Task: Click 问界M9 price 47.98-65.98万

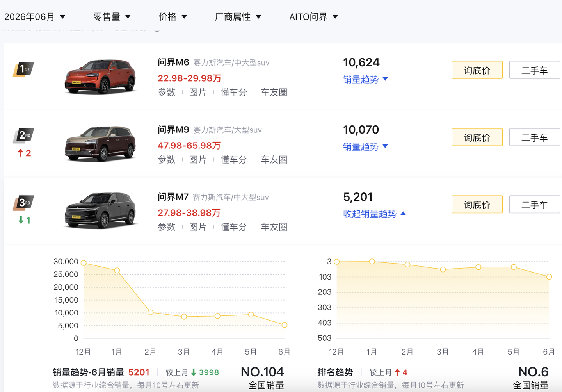Action: pos(189,146)
